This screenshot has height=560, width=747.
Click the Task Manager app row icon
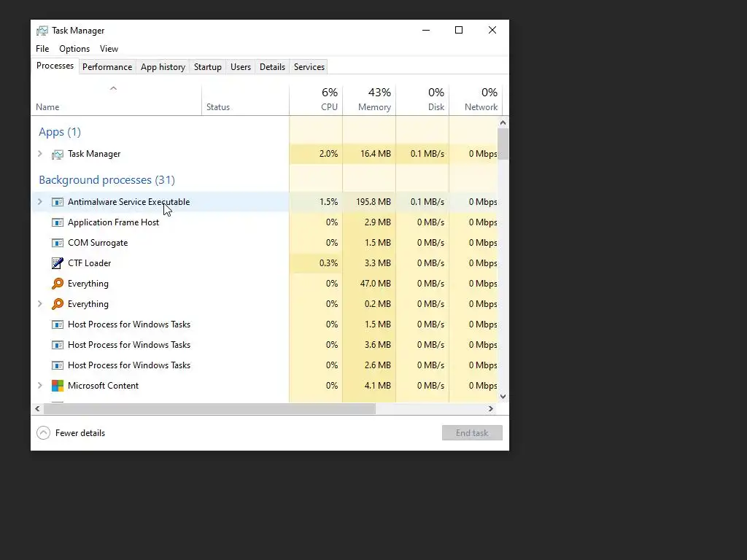point(57,155)
